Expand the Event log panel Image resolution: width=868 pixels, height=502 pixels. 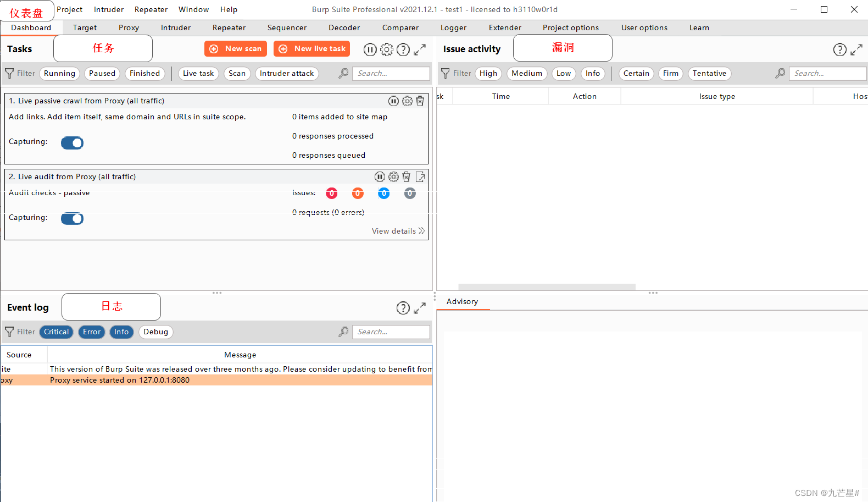420,308
